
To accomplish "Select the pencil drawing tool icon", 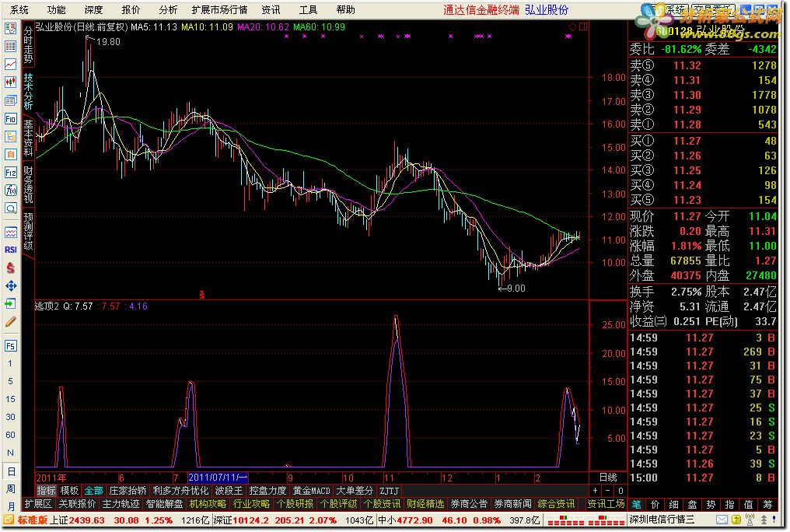I will [10, 321].
